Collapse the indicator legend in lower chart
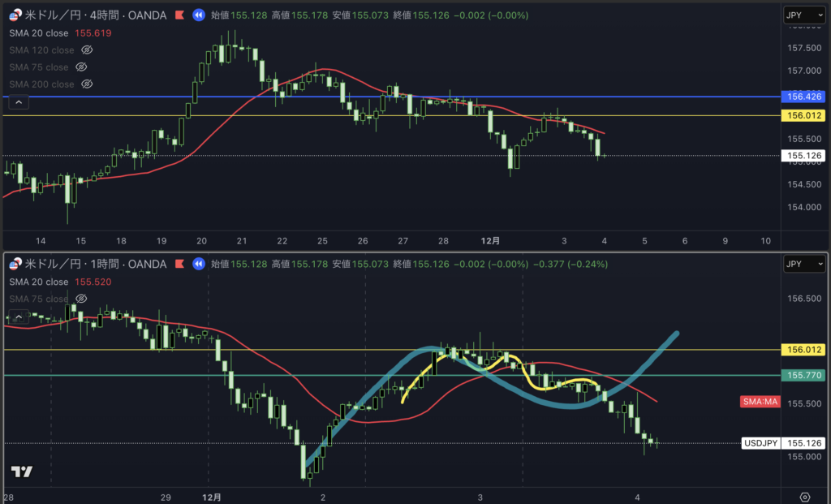Image resolution: width=831 pixels, height=504 pixels. [20, 315]
